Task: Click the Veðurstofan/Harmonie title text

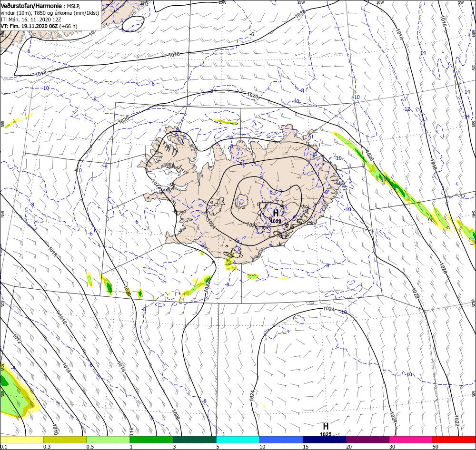Action: pos(31,6)
